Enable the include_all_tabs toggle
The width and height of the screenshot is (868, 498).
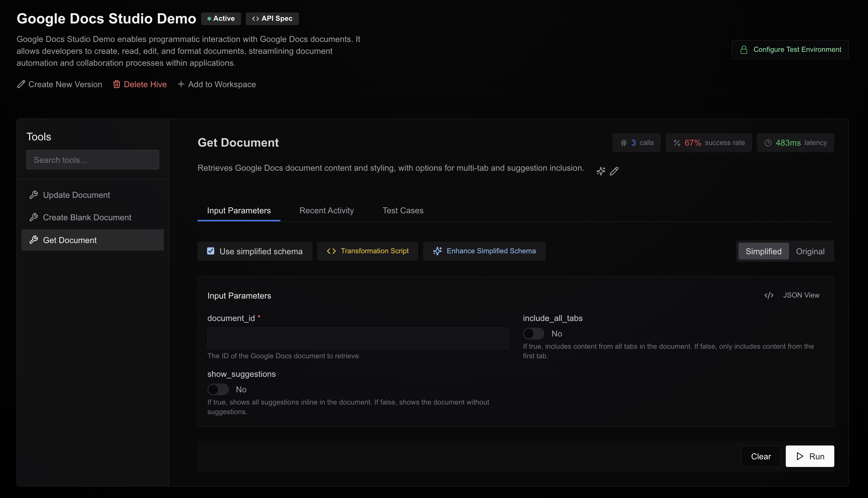tap(533, 334)
